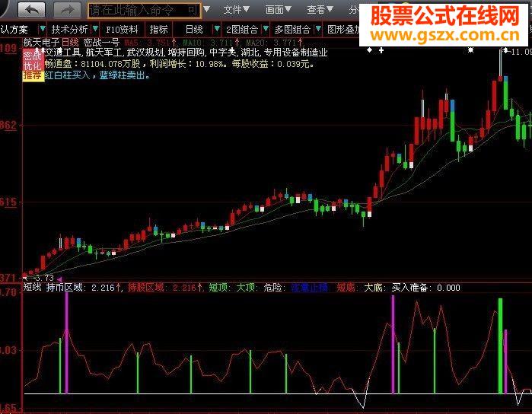This screenshot has width=532, height=414.
Task: Click the stock name 航天电子
Action: 41,43
